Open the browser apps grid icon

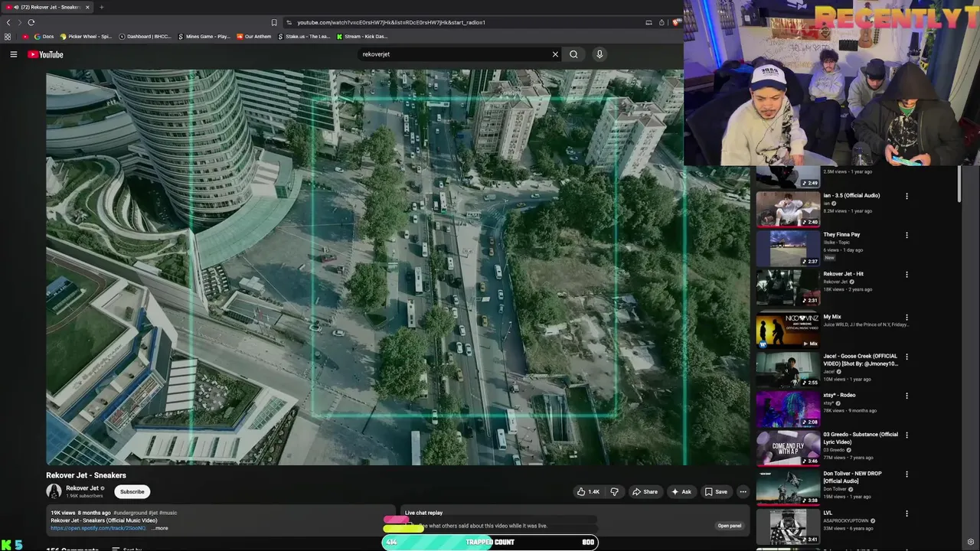tap(8, 37)
